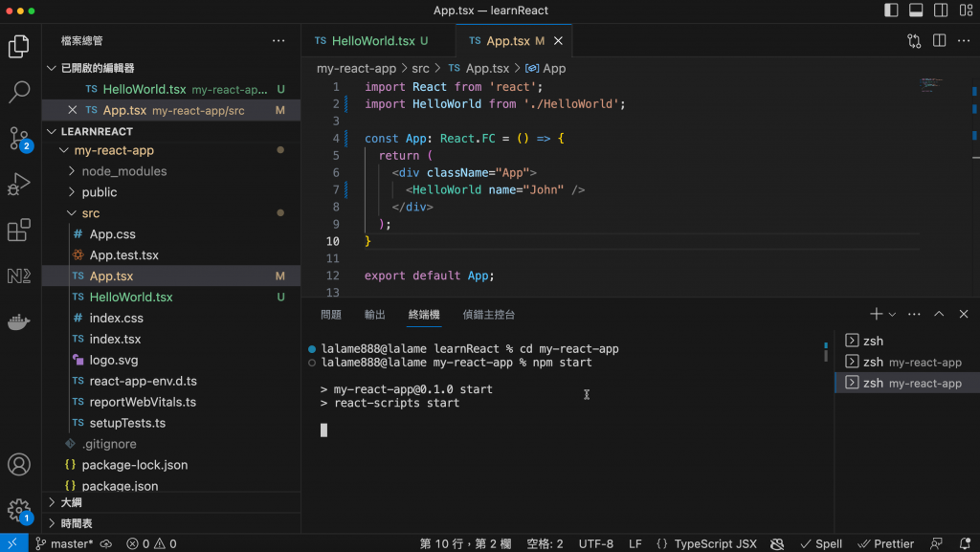
Task: Toggle Spell checker in status bar
Action: 821,544
